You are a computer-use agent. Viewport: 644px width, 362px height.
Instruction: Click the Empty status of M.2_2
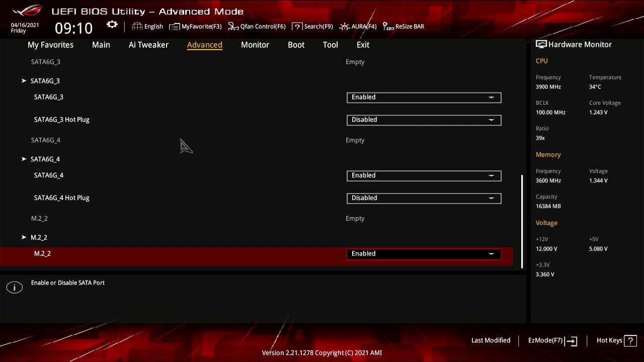click(355, 218)
